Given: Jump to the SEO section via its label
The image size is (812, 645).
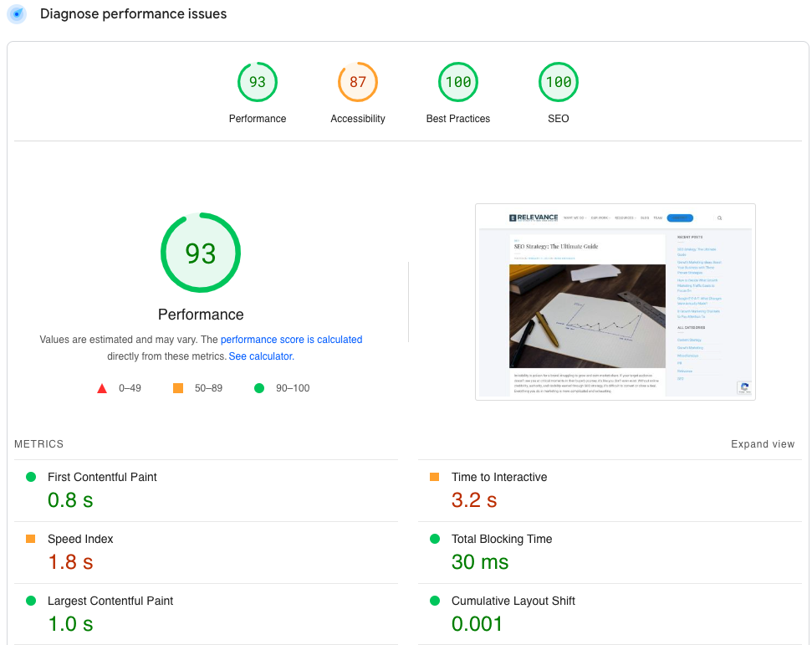Looking at the screenshot, I should tap(558, 118).
